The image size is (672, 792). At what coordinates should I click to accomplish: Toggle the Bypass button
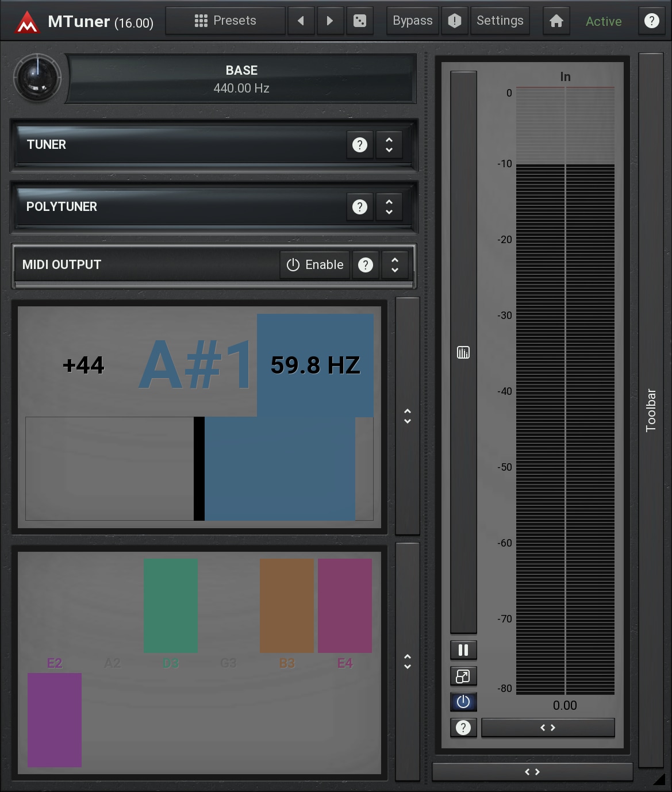point(413,21)
